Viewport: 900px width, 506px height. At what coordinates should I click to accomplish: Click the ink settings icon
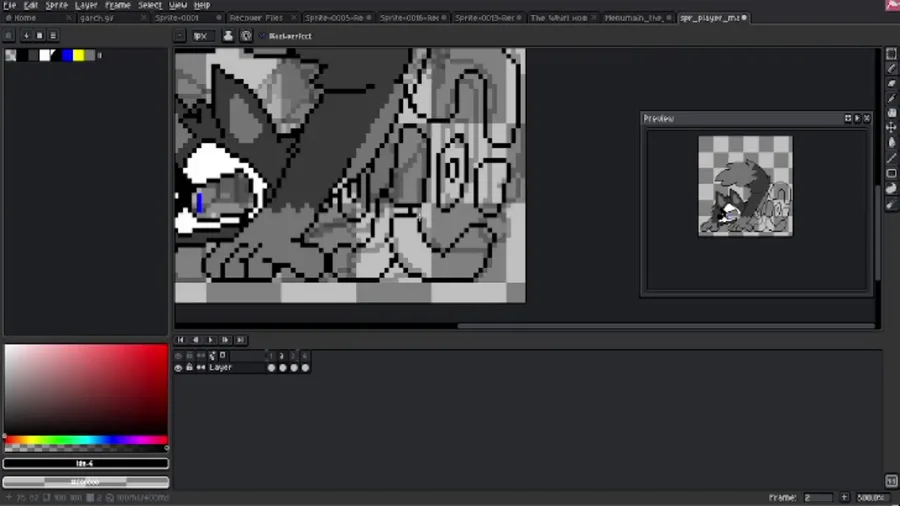[x=228, y=36]
